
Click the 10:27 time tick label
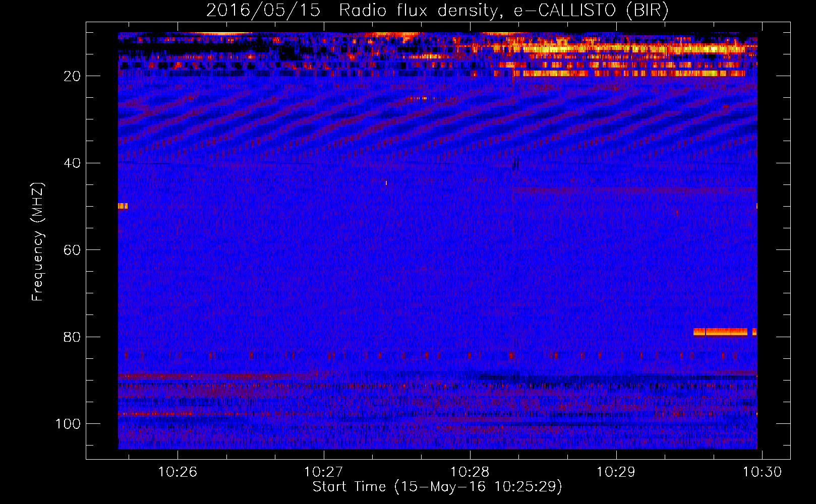324,472
